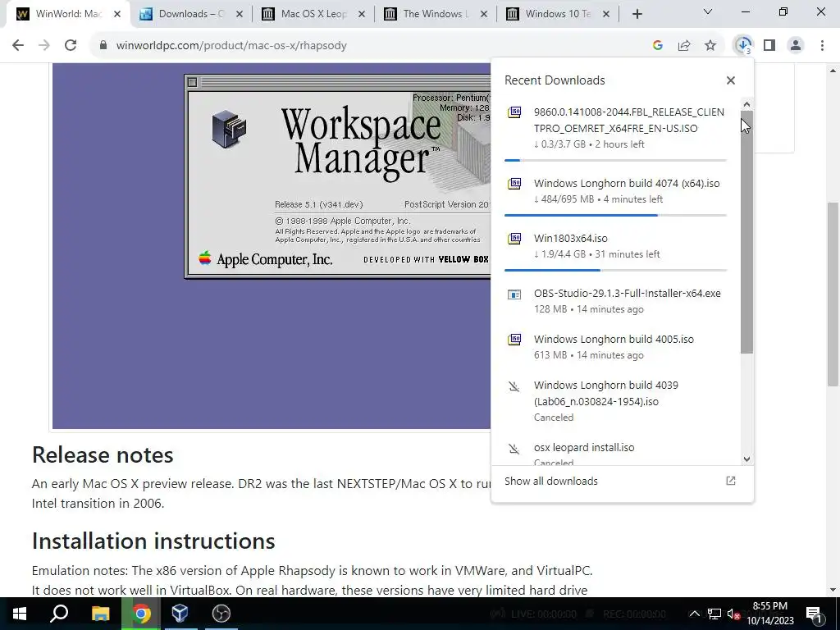
Task: Open OBS-Studio-29.1.3-Full-Installer-x64.exe
Action: pyautogui.click(x=615, y=301)
